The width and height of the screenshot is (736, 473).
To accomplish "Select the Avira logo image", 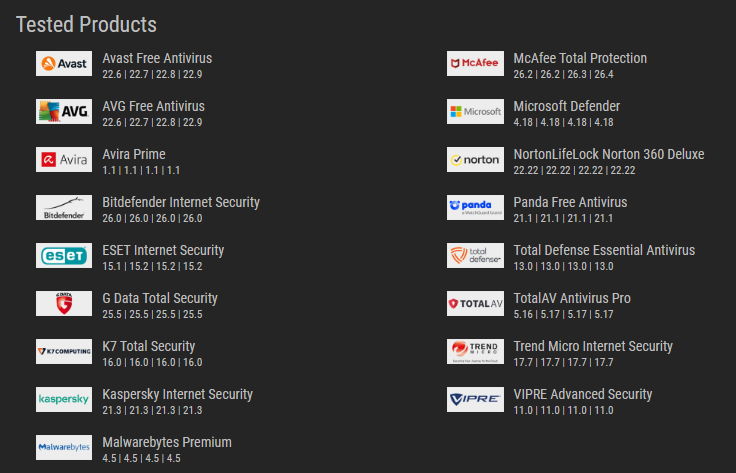I will point(64,160).
